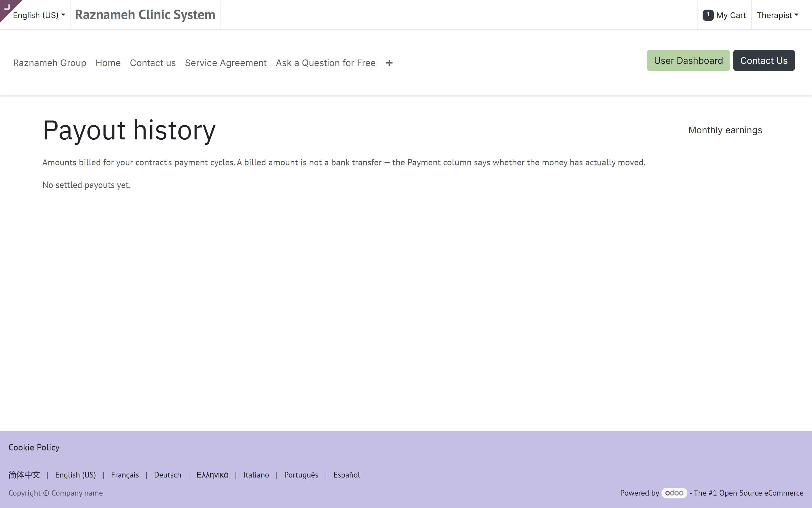This screenshot has width=812, height=508.
Task: Open Contact us in the navigation menu
Action: click(x=153, y=63)
